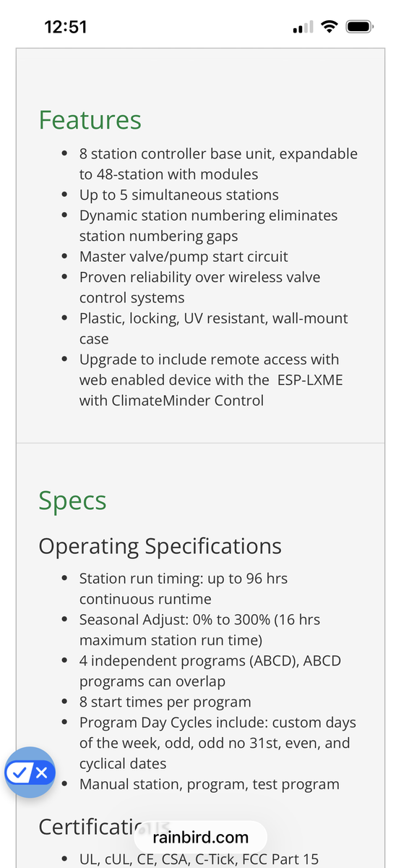Tap the partially hidden Certifications heading
The height and width of the screenshot is (868, 401).
[x=105, y=827]
